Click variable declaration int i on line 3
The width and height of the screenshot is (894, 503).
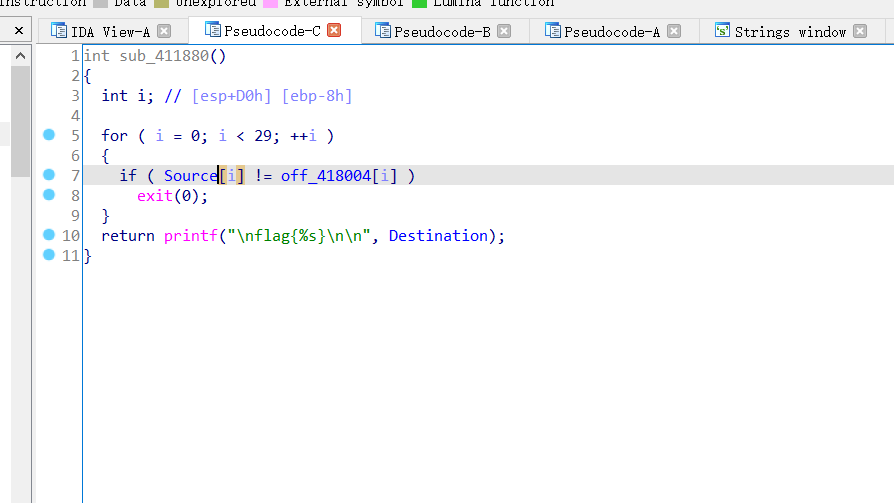pos(128,96)
